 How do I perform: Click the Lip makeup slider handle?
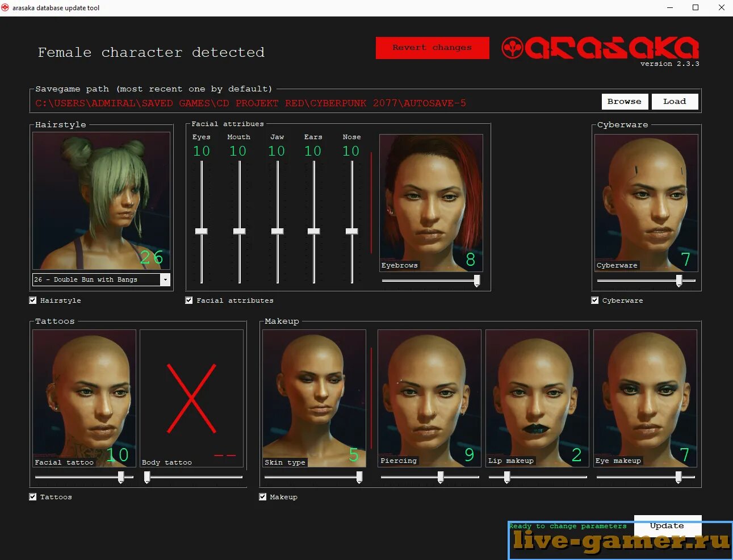[x=507, y=477]
